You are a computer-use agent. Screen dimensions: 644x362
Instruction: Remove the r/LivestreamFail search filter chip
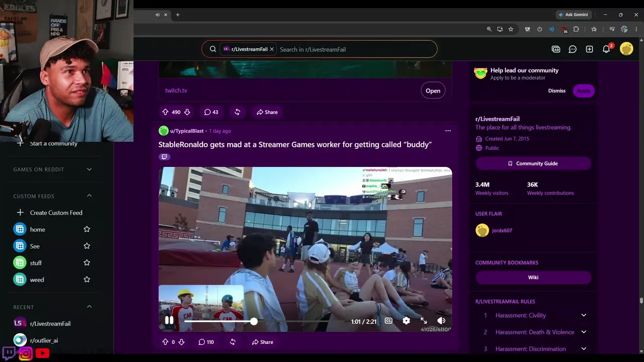point(272,49)
